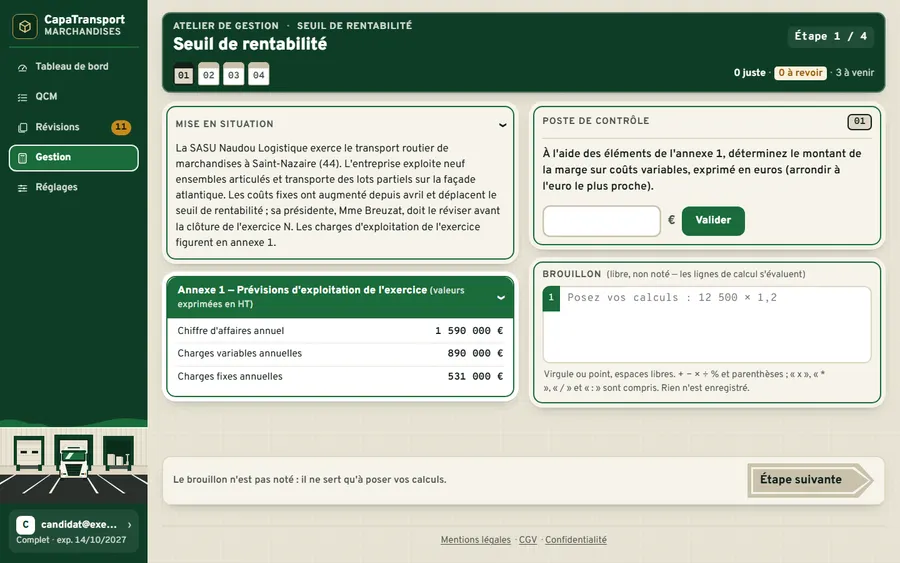Click the value '890 000 €'
900x563 pixels.
pyautogui.click(x=475, y=353)
